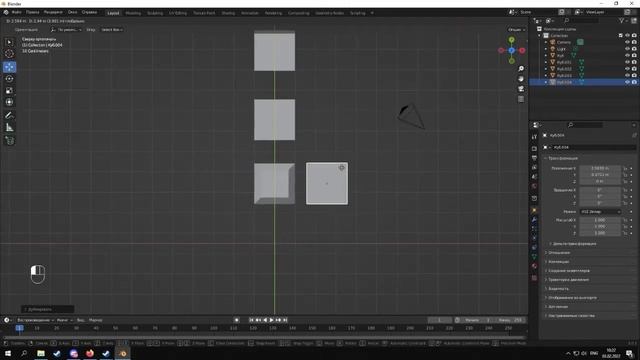Image resolution: width=640 pixels, height=360 pixels.
Task: Hide the Light object in outliner
Action: pos(627,49)
